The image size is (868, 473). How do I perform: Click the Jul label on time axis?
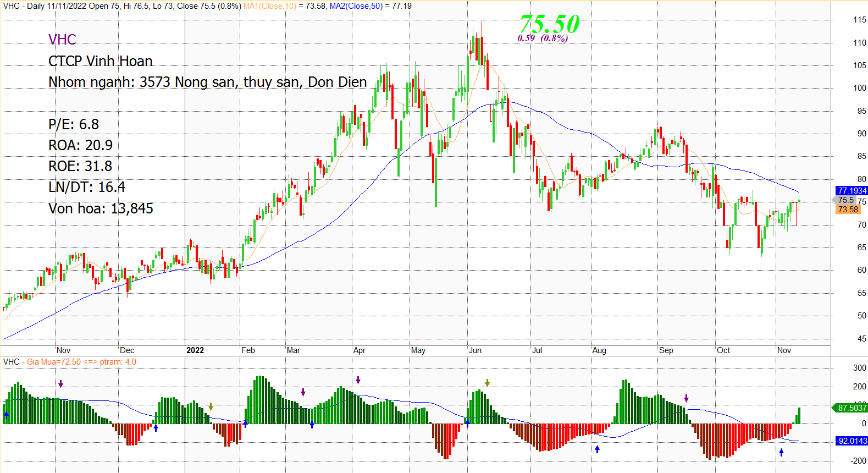[x=537, y=350]
